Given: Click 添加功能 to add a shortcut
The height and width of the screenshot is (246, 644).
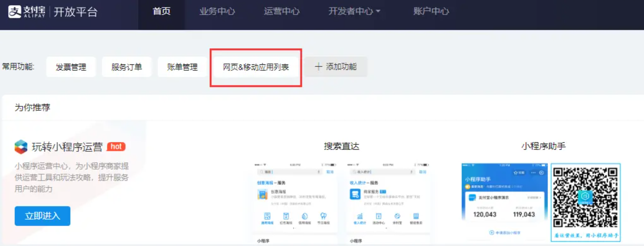Looking at the screenshot, I should pos(335,67).
